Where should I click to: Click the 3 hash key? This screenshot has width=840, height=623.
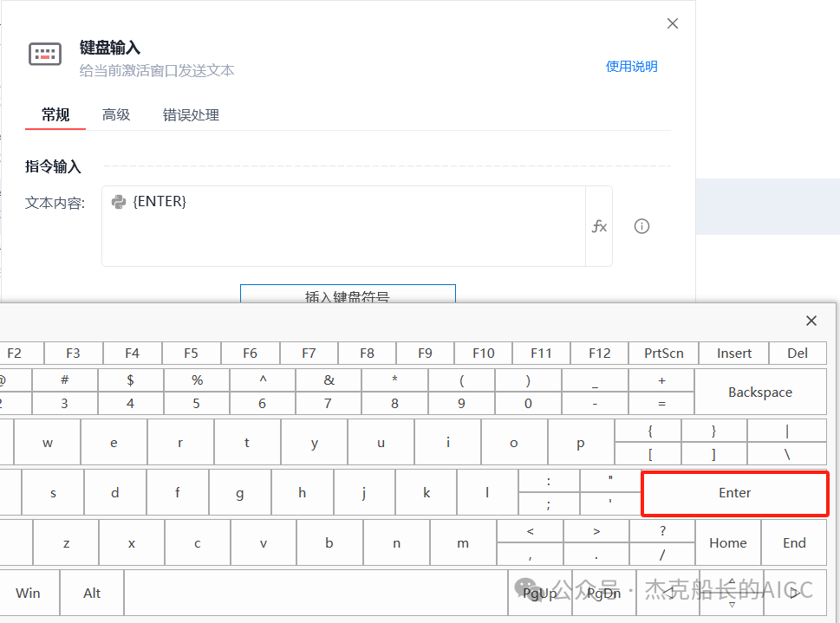click(x=64, y=393)
